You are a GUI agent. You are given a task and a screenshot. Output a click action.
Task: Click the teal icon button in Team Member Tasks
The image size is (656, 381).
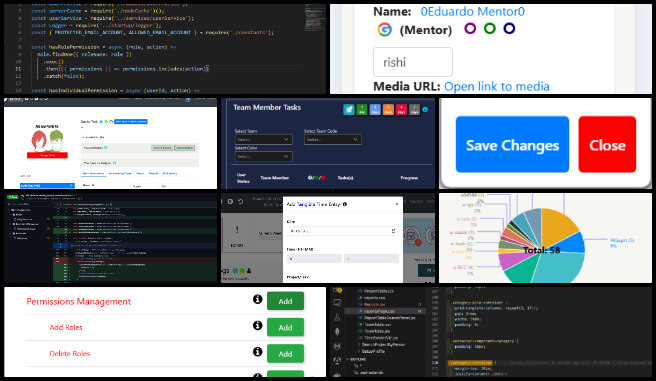pos(348,110)
